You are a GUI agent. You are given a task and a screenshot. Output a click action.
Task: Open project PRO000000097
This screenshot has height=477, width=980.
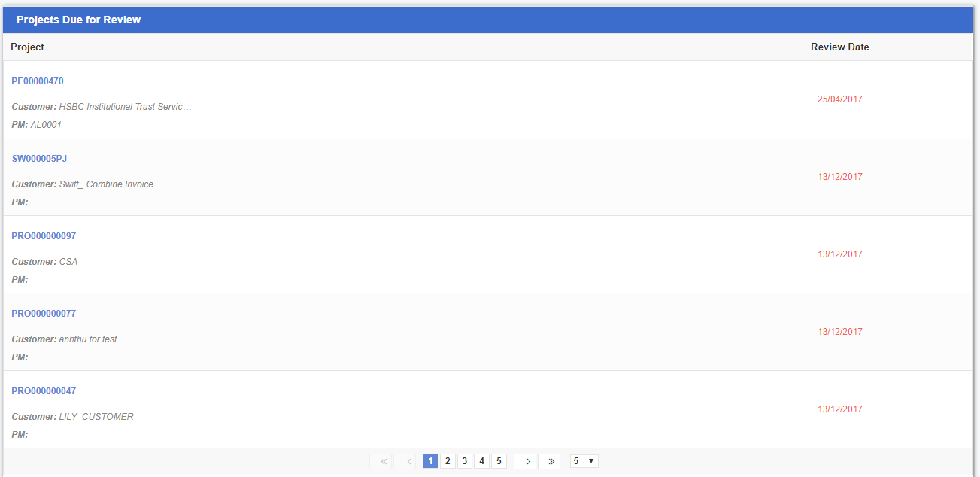[44, 236]
